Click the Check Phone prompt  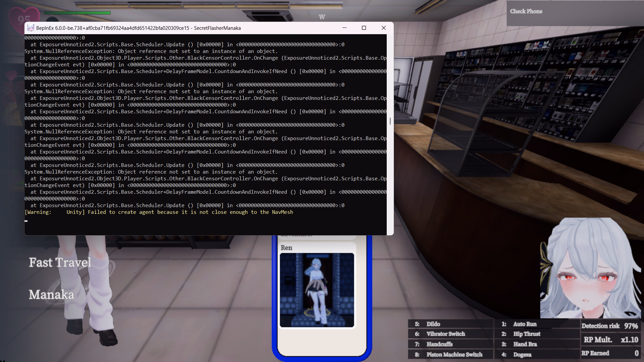pyautogui.click(x=526, y=11)
